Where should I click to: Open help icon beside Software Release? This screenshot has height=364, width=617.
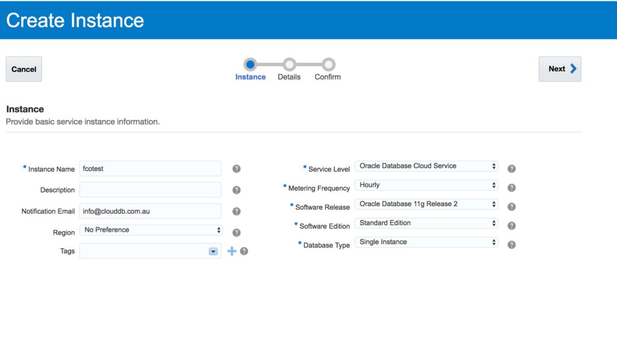point(512,207)
